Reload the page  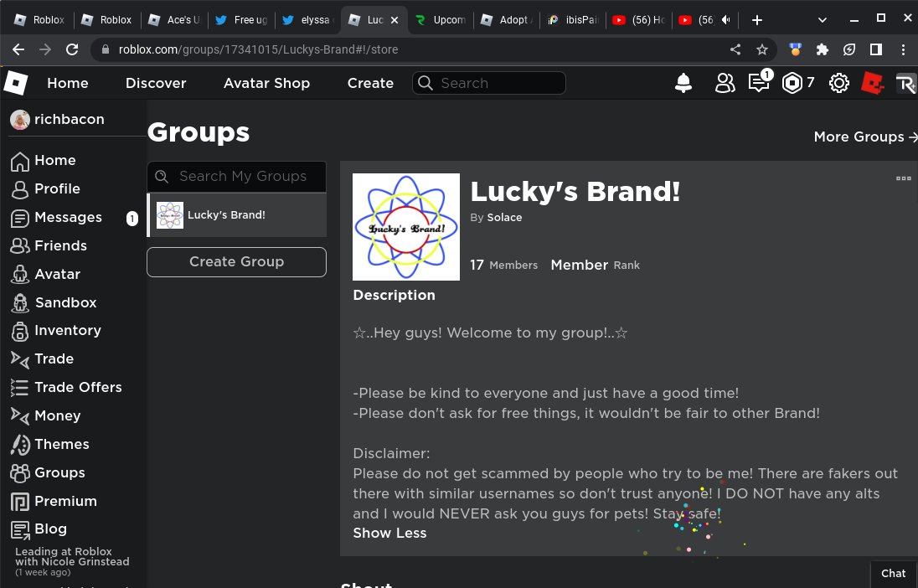point(72,49)
